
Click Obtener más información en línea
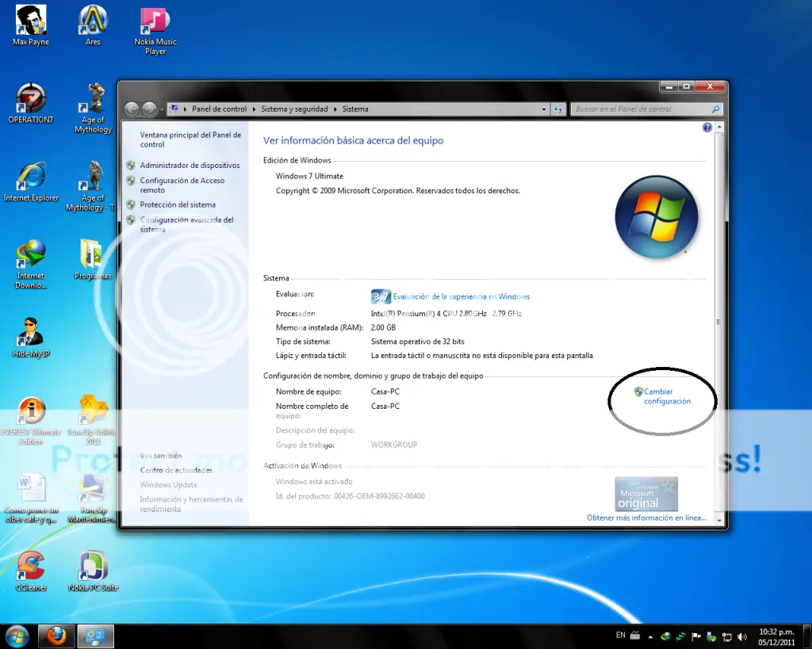[646, 518]
